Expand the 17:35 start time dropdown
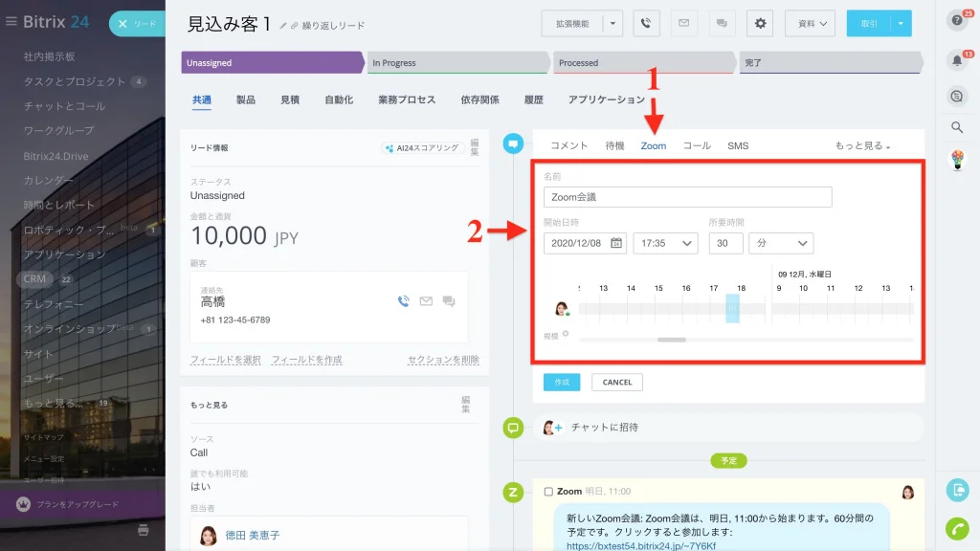 tap(665, 243)
